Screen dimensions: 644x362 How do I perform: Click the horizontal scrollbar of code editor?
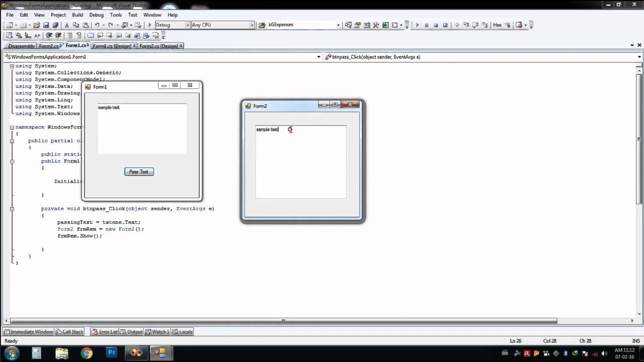[x=283, y=321]
